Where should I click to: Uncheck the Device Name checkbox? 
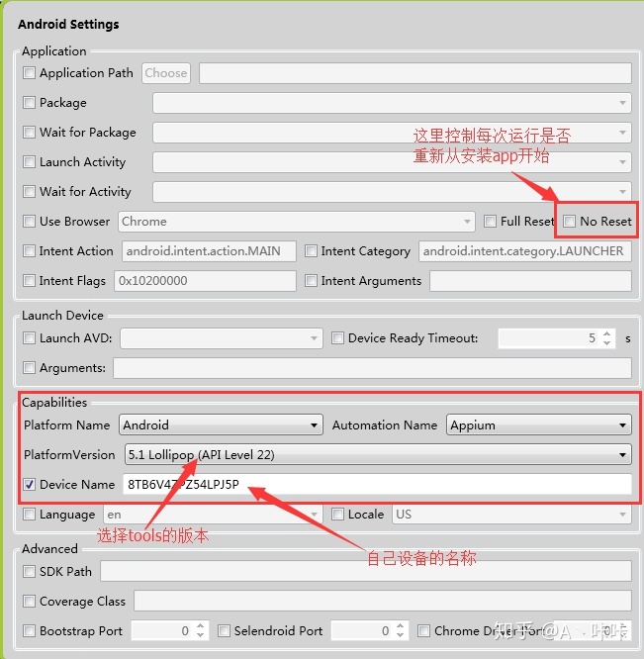click(29, 484)
